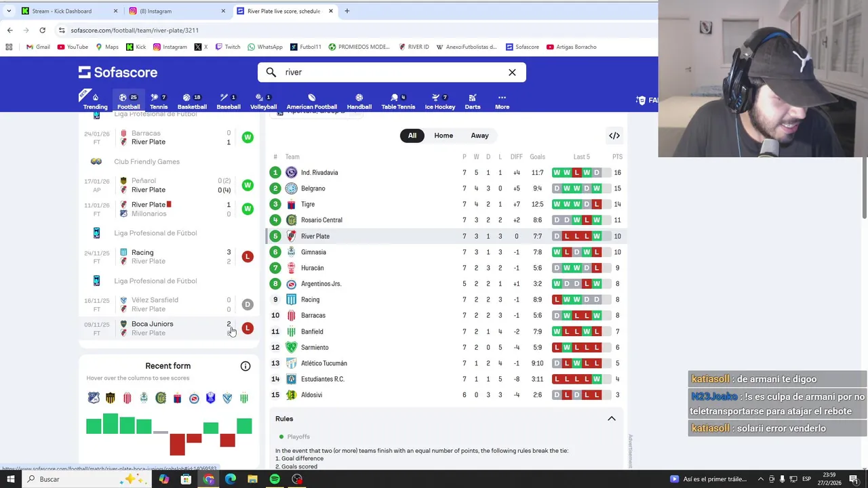Select the All standings filter
Image resolution: width=868 pixels, height=488 pixels.
(x=412, y=136)
